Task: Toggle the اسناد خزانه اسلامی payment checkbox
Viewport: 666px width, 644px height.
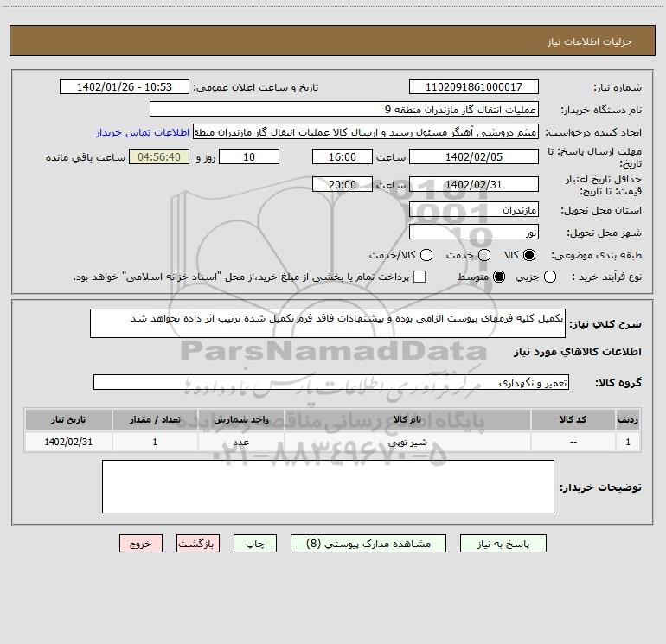Action: (419, 277)
